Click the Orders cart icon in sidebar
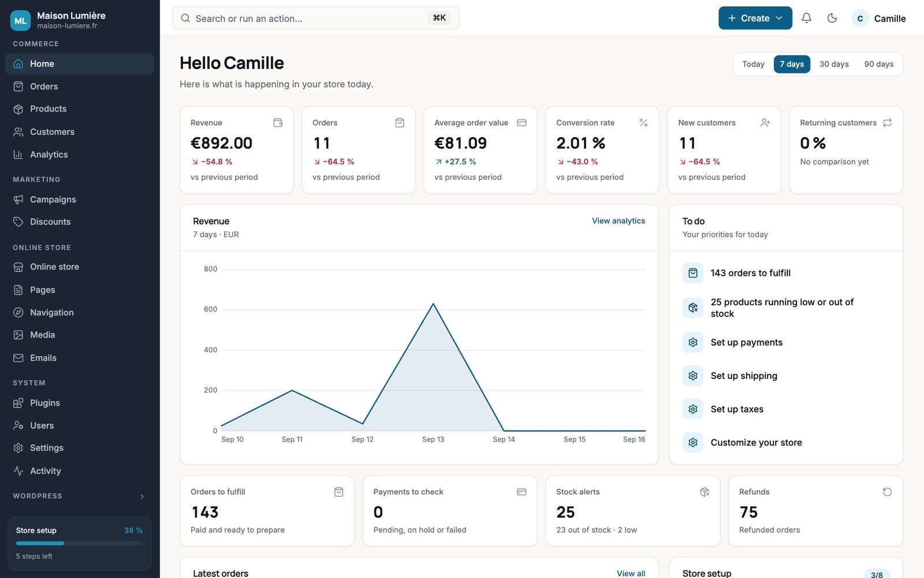The height and width of the screenshot is (578, 924). (18, 86)
